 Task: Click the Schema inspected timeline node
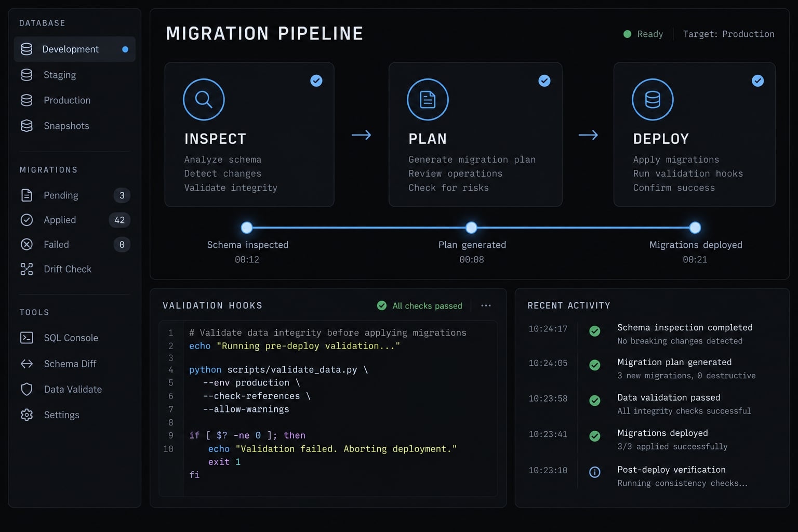point(247,227)
